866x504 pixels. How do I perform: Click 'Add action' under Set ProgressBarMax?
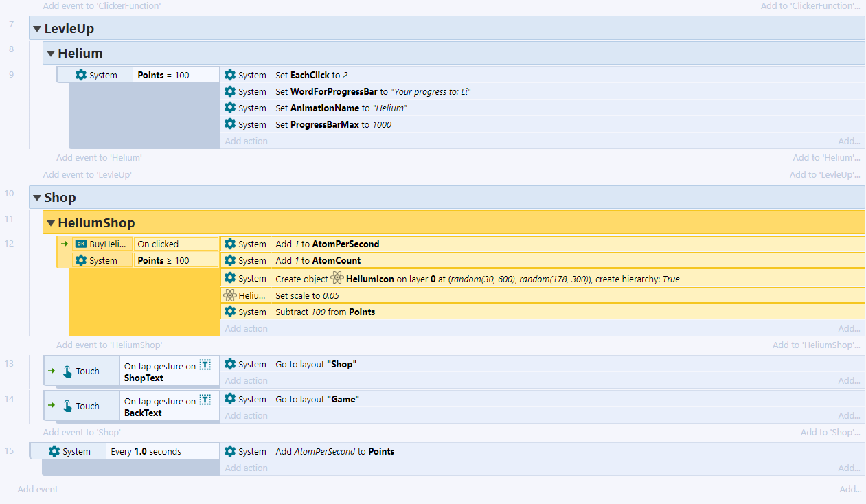[247, 141]
